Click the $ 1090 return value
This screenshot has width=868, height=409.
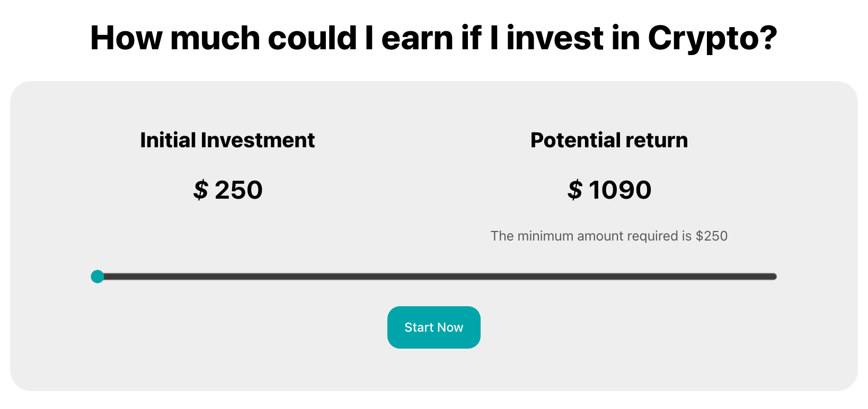click(x=609, y=190)
